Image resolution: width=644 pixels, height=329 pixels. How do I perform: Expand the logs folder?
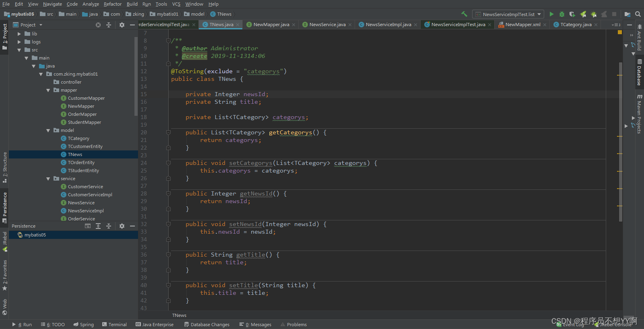[19, 42]
